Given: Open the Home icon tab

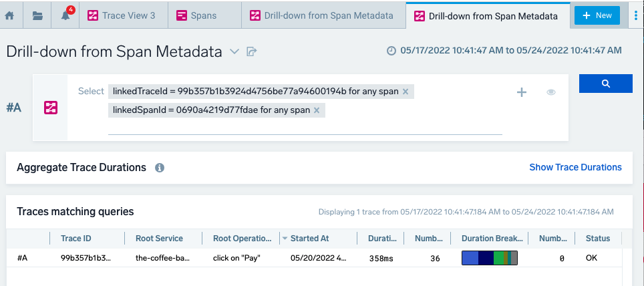Looking at the screenshot, I should (x=10, y=15).
